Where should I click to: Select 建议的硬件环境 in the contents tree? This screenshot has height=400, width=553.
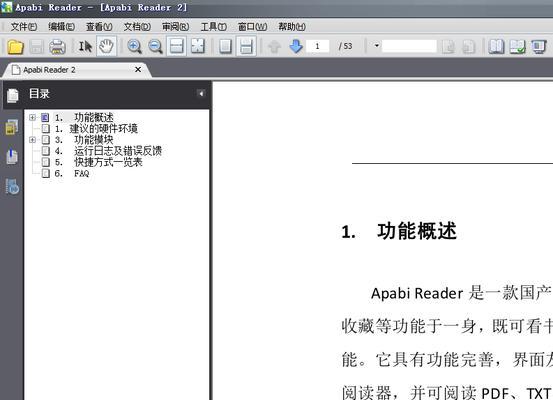[96, 129]
